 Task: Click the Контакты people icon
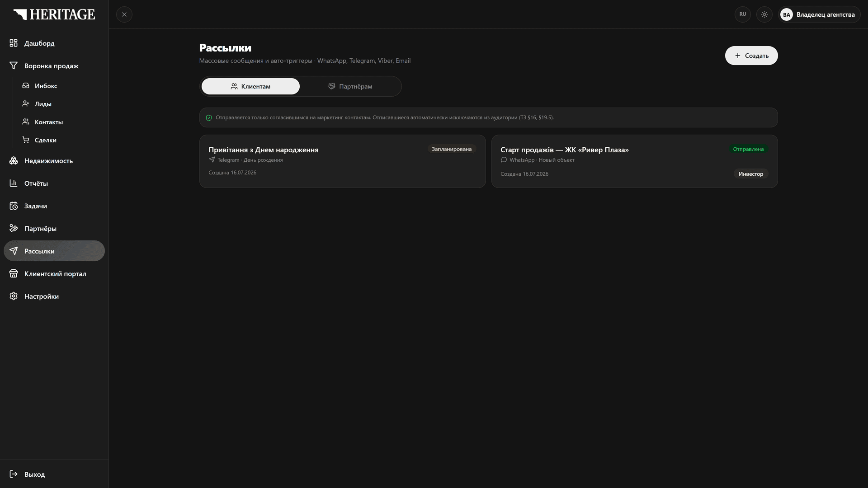(x=26, y=122)
